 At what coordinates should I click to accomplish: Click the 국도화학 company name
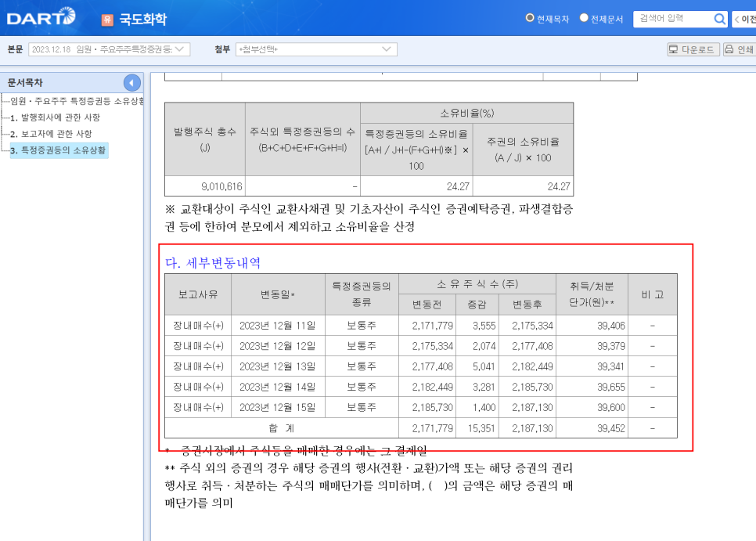pyautogui.click(x=142, y=20)
